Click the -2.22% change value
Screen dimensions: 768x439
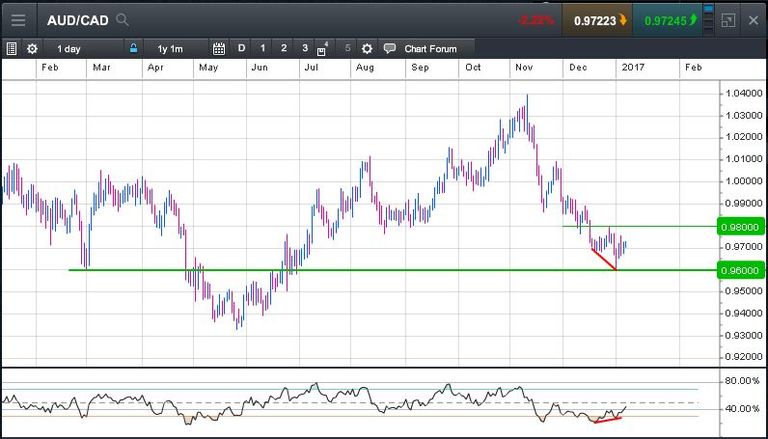tap(536, 20)
